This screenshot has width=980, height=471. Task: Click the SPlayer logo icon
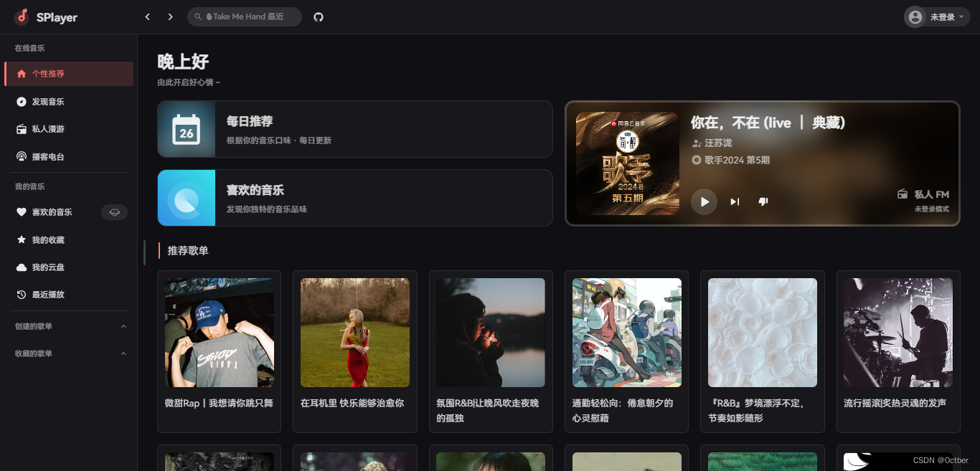point(22,16)
